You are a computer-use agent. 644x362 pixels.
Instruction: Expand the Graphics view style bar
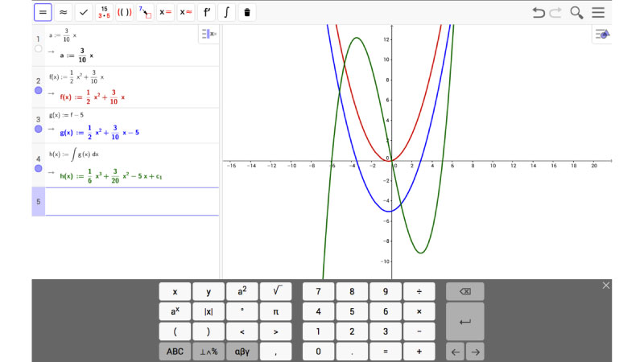tap(602, 34)
